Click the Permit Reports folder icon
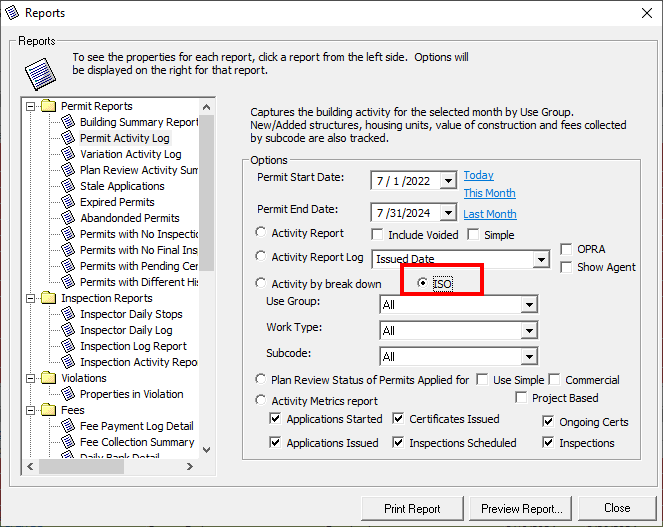Screen dimensions: 663x527 pos(49,106)
